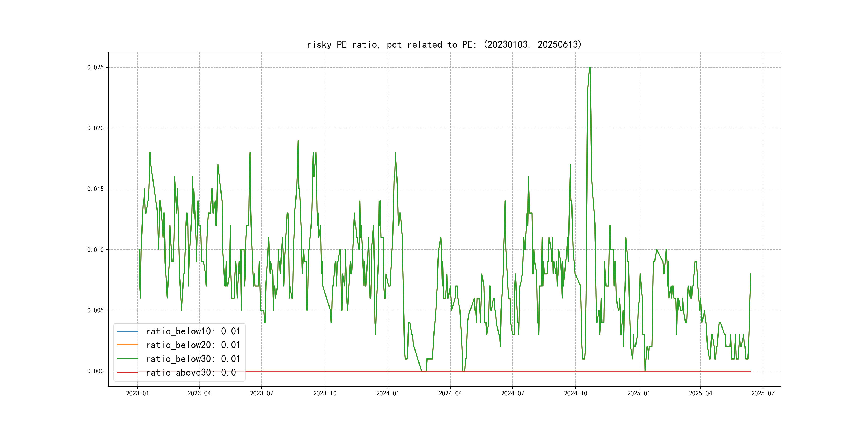Screen dimensions: 868x434
Task: Click the 2023-01 x-axis tick label
Action: click(137, 393)
